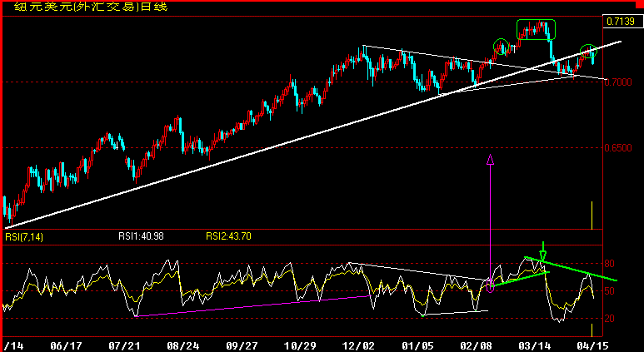The image size is (644, 352).
Task: Click the 10/29 date label
Action: 301,346
